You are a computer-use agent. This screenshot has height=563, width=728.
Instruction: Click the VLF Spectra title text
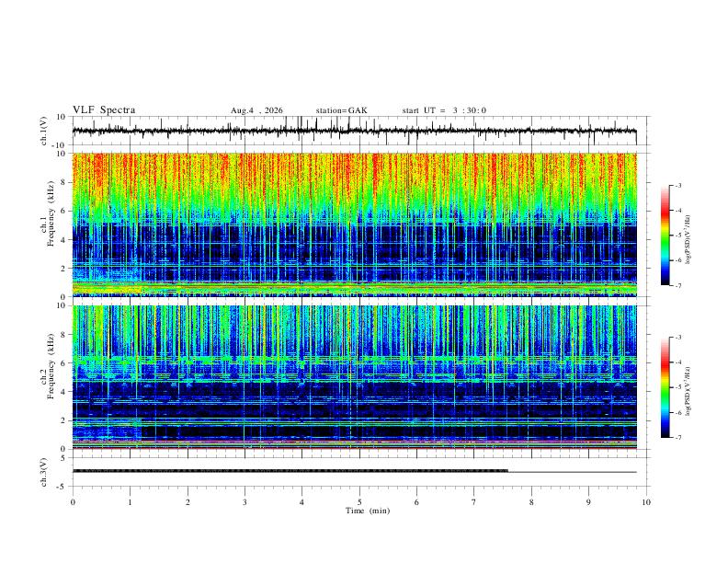104,110
